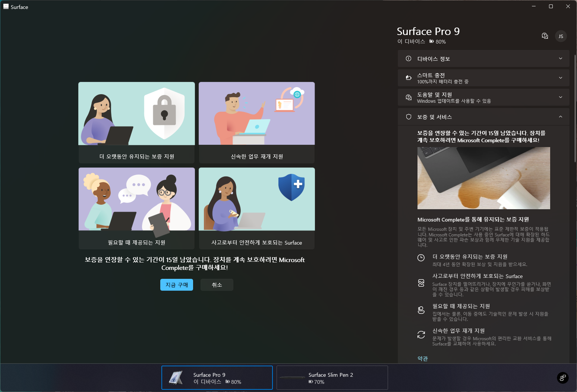
Task: Close the Surface window
Action: pyautogui.click(x=568, y=6)
